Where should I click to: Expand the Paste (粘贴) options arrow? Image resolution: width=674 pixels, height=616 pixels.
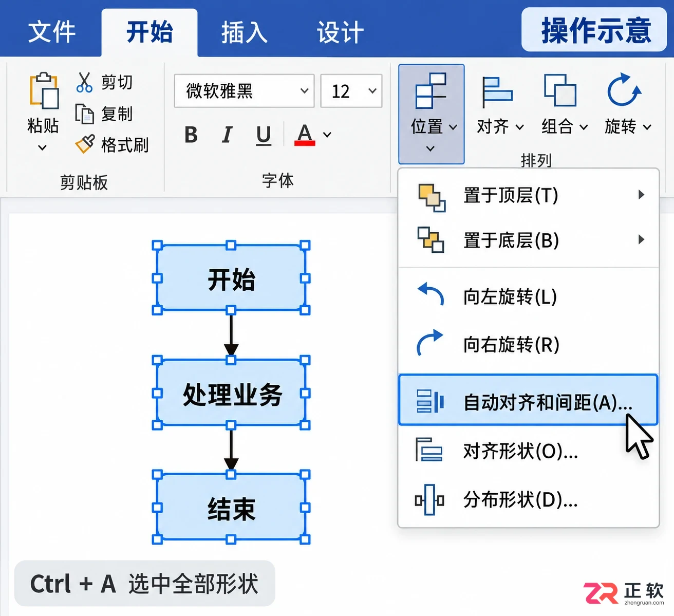(x=43, y=148)
